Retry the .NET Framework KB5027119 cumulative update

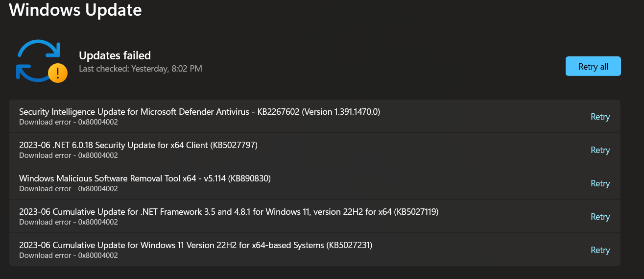pos(600,217)
